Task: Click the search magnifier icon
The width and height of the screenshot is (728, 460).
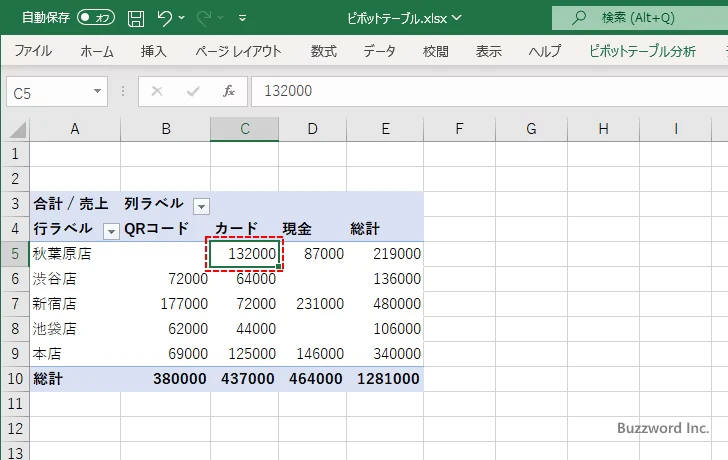Action: 579,18
